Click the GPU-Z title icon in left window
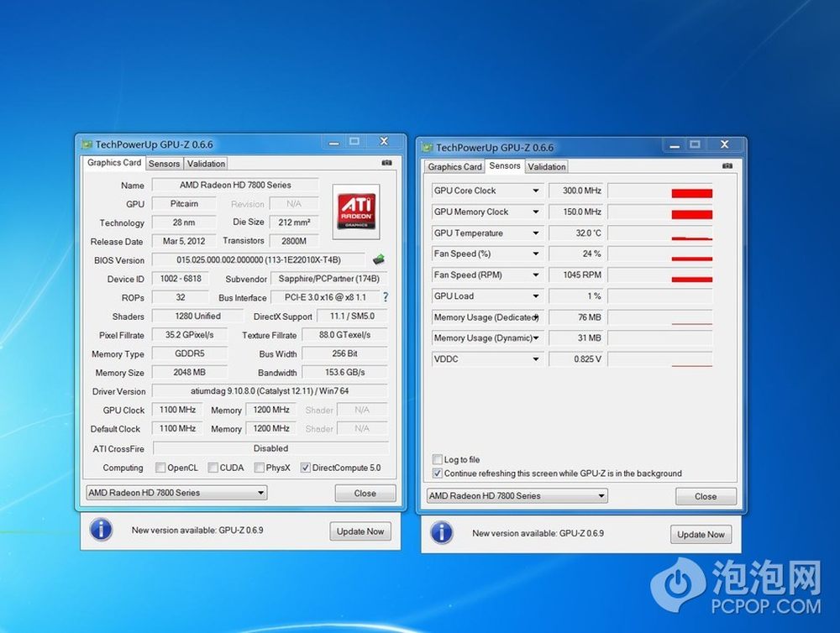Viewport: 840px width, 633px height. click(x=87, y=144)
